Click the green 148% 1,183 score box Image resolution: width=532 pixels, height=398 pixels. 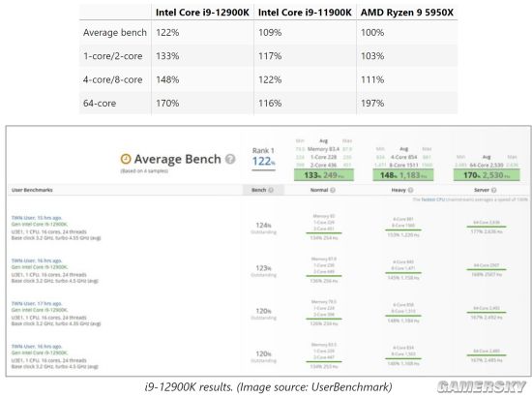402,175
